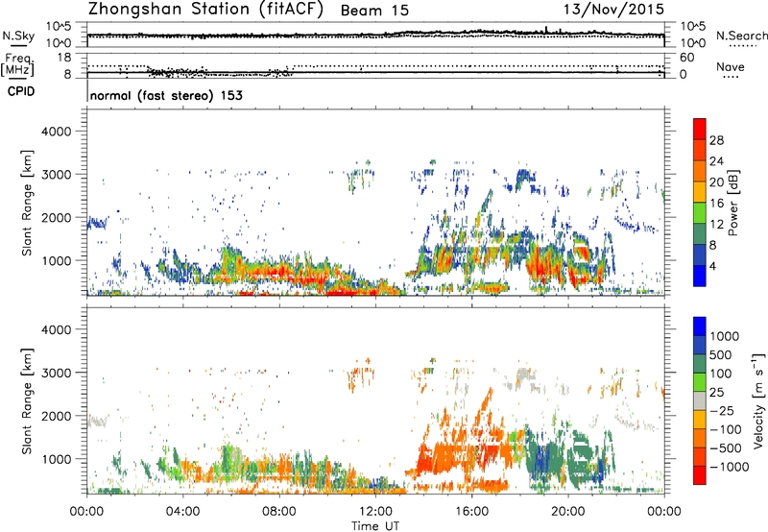
Task: Pick the gray -25 to 25 velocity swatch
Action: [x=700, y=400]
